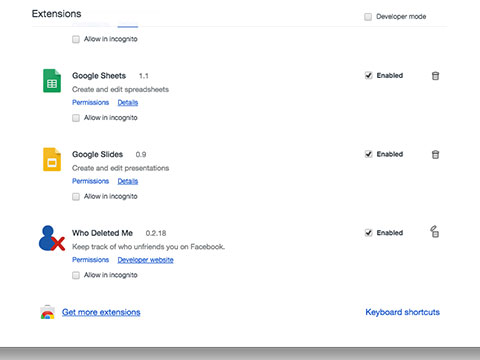Allow Google Sheets in incognito
This screenshot has width=480, height=360.
76,118
